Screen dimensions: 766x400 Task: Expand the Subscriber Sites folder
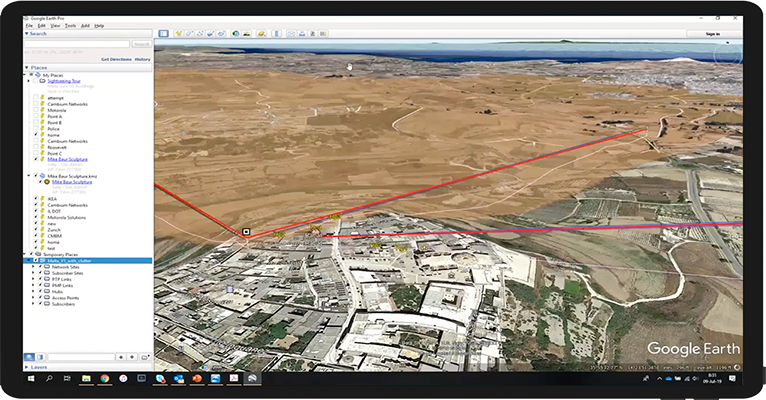[x=34, y=273]
